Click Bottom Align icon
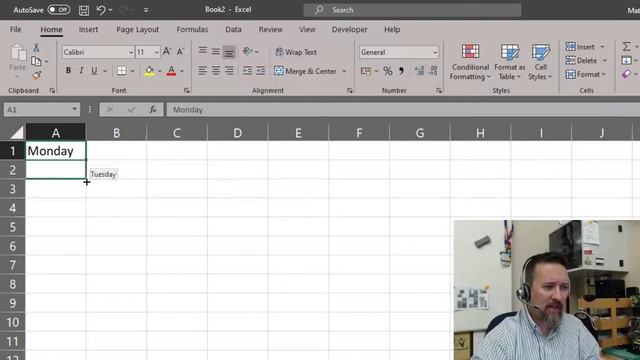Screen dimensions: 640x360 coord(229,52)
